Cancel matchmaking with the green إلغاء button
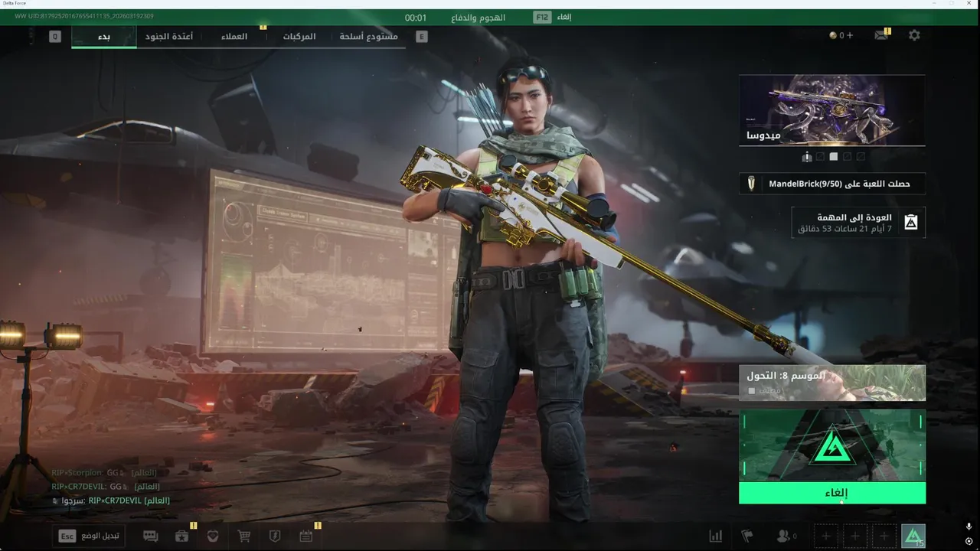 pyautogui.click(x=832, y=493)
